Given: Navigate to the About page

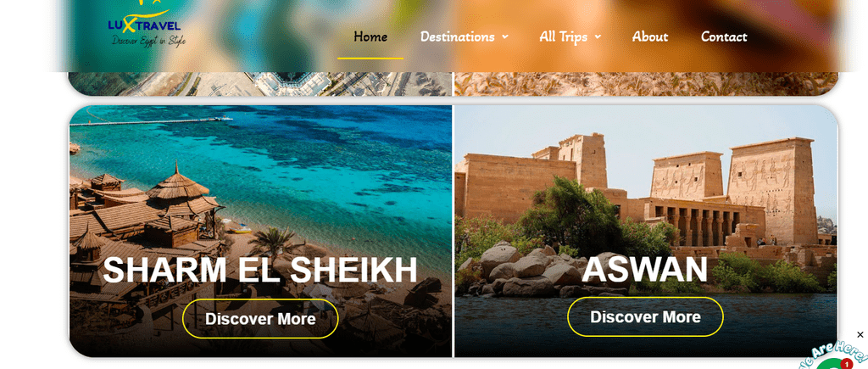Looking at the screenshot, I should (650, 36).
